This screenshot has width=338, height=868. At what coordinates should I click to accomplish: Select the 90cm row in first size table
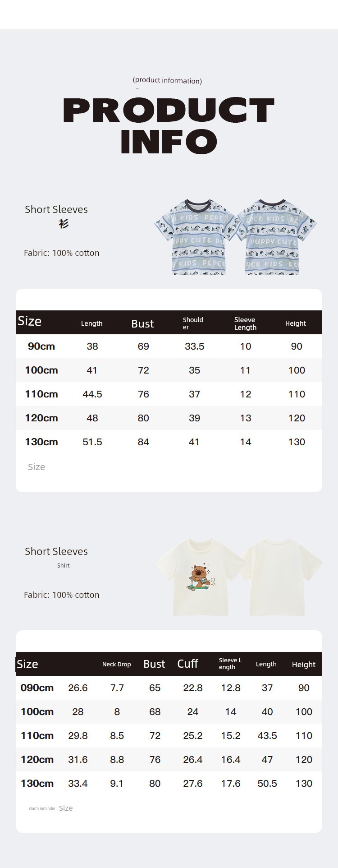point(169,346)
